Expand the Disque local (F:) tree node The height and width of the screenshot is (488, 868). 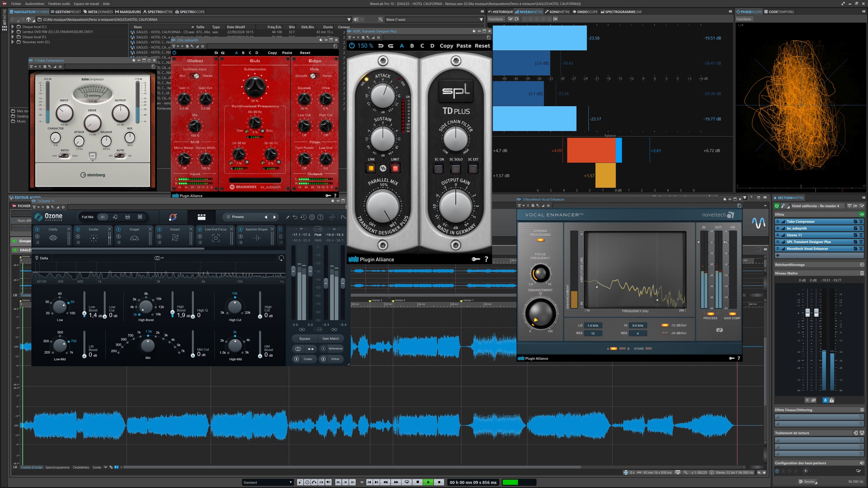(13, 37)
